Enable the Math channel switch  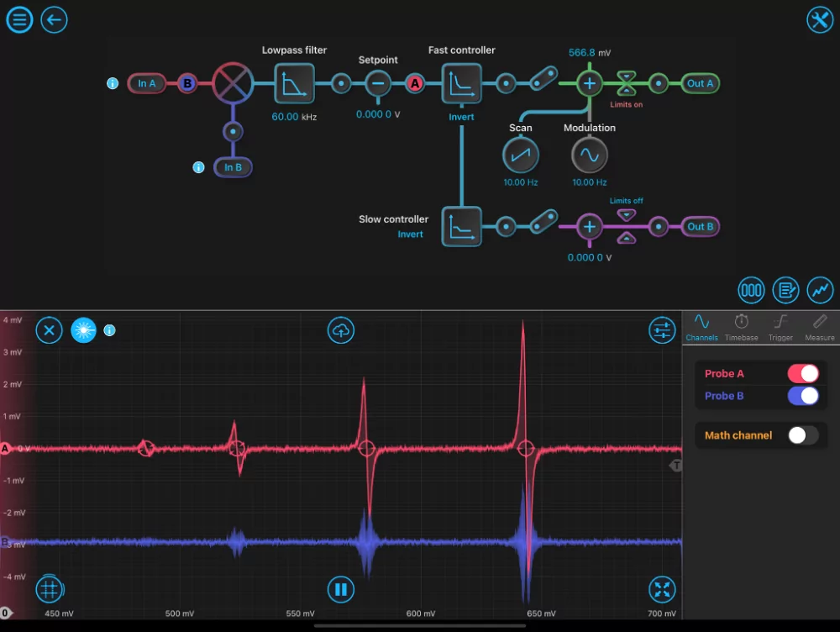(803, 434)
